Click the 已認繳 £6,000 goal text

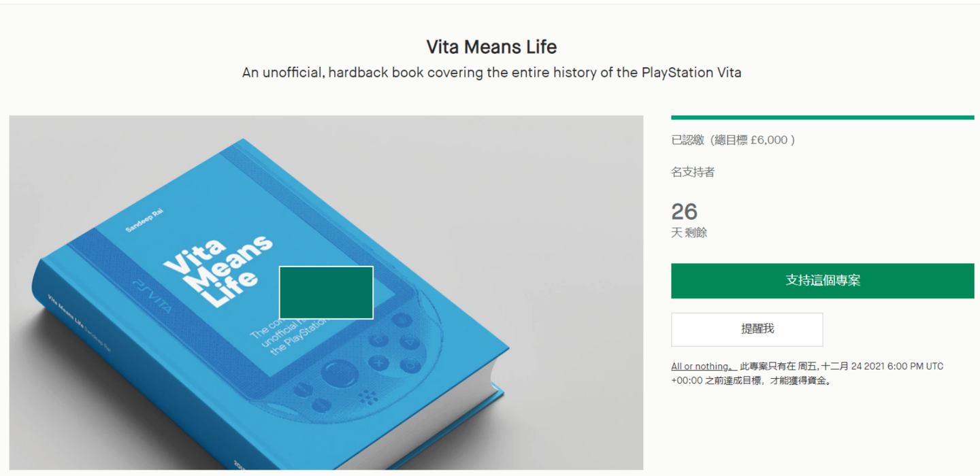pos(733,140)
